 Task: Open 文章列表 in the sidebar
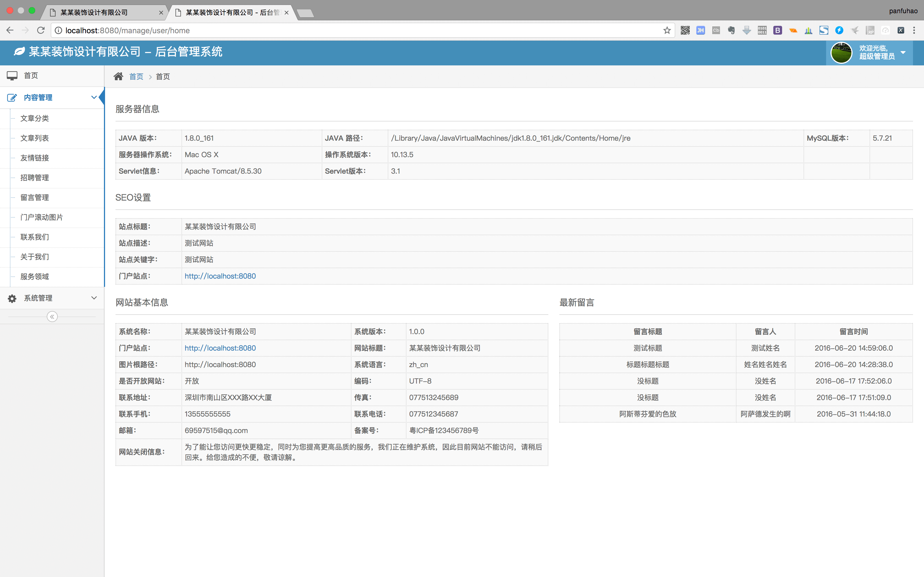click(x=35, y=138)
